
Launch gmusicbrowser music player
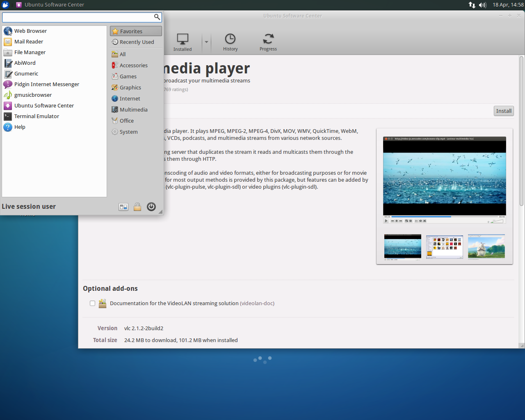coord(54,95)
